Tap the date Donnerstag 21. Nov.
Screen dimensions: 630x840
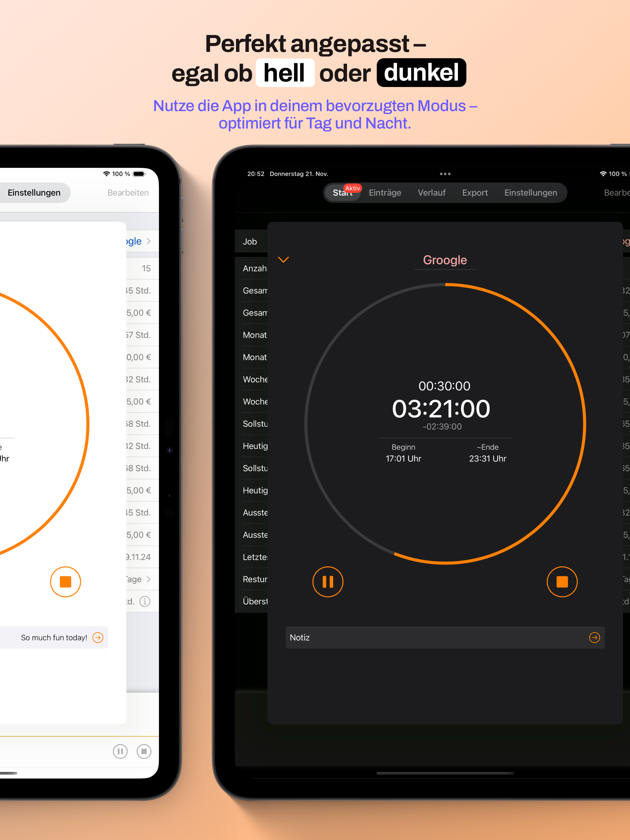(299, 174)
